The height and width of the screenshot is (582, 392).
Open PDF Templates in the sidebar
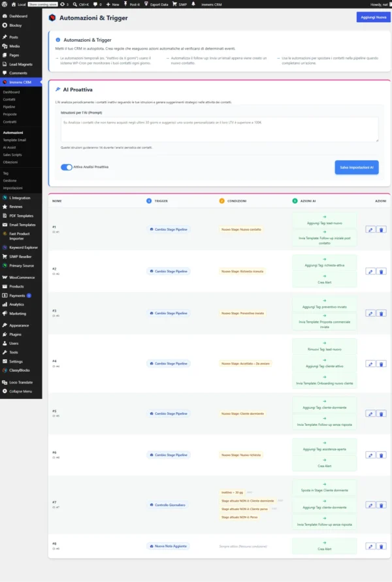coord(21,216)
